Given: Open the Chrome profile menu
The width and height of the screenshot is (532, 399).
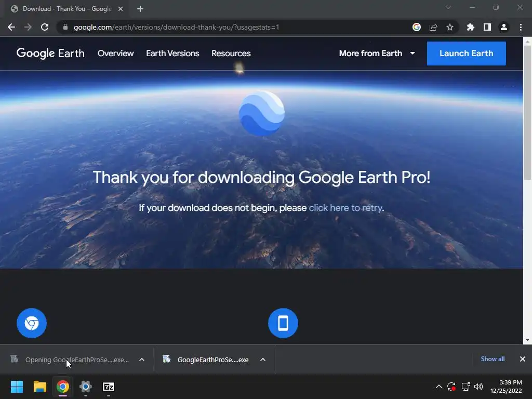Looking at the screenshot, I should coord(504,27).
